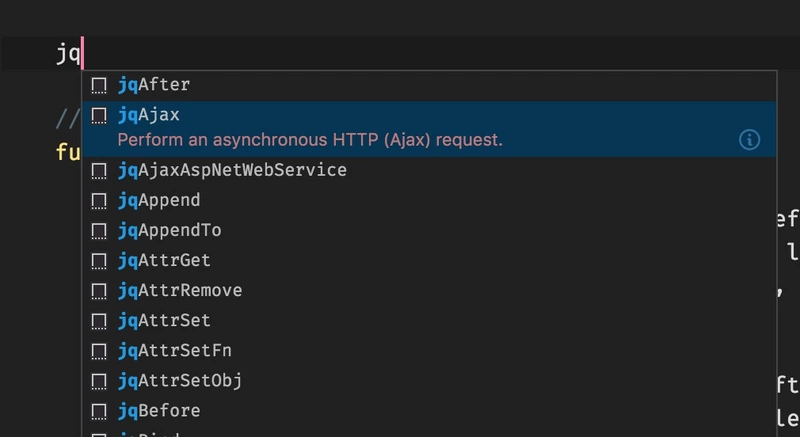Image resolution: width=800 pixels, height=437 pixels.
Task: Choose the jqAttrGet suggestion
Action: click(164, 261)
